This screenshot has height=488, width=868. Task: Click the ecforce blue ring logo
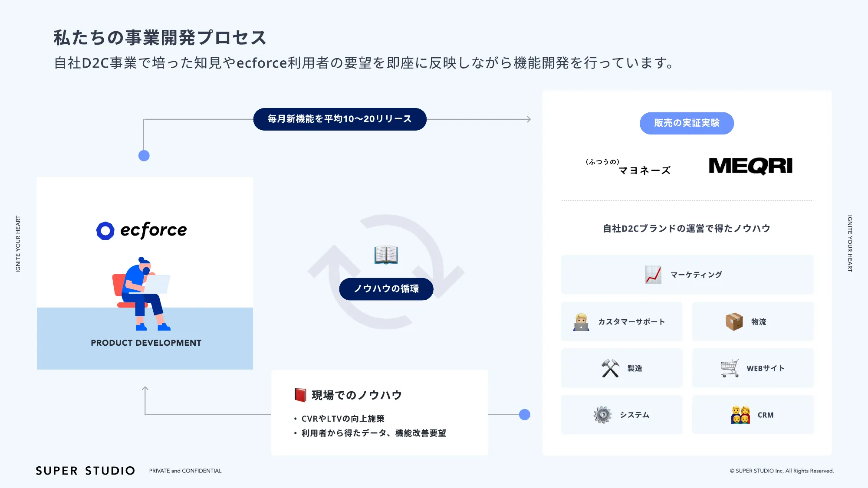coord(105,231)
